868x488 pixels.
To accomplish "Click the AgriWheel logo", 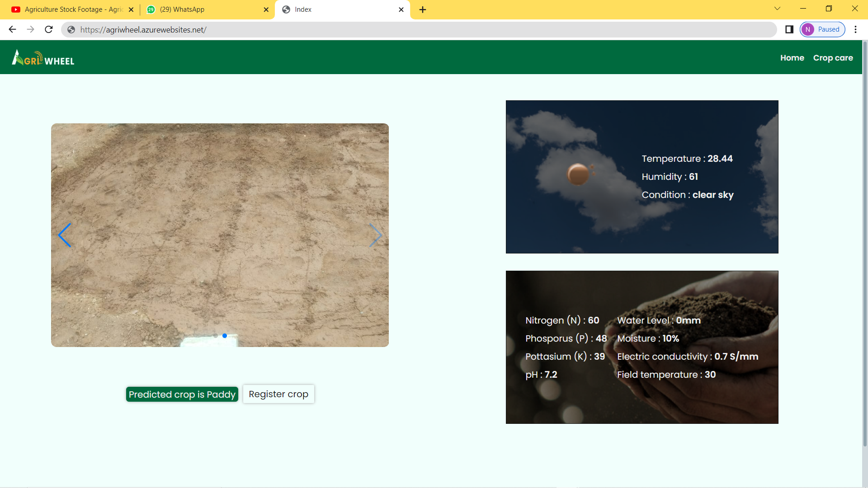I will point(43,58).
